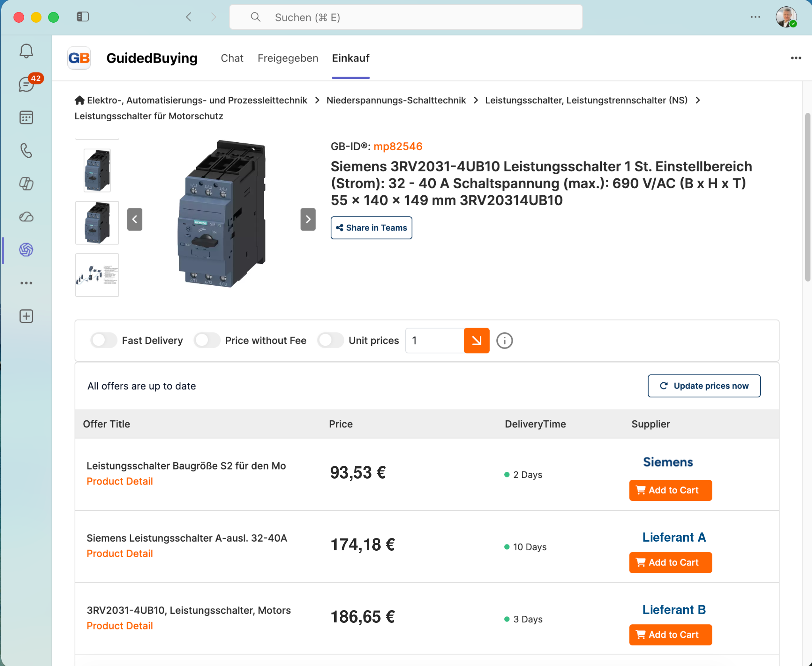
Task: Open the Calls phone icon
Action: [x=26, y=151]
